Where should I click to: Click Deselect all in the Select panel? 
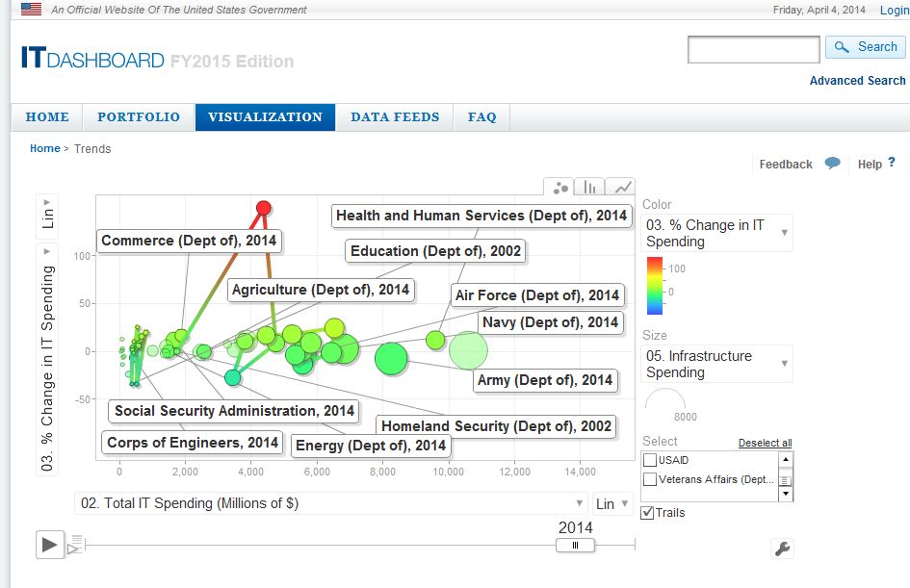(765, 443)
